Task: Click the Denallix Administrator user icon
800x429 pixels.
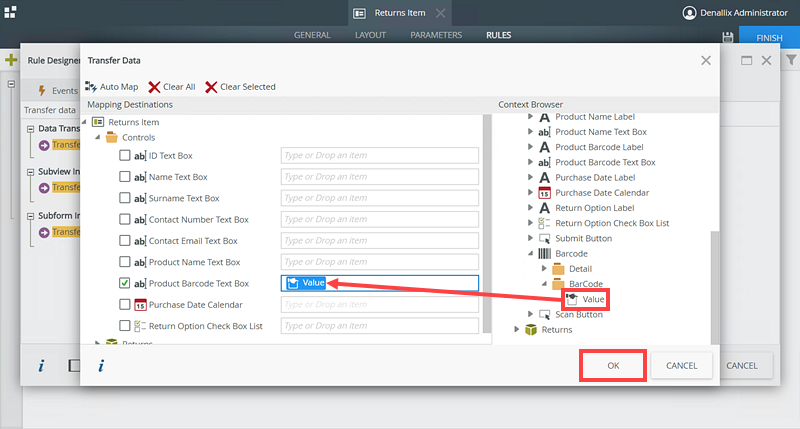Action: click(x=689, y=13)
